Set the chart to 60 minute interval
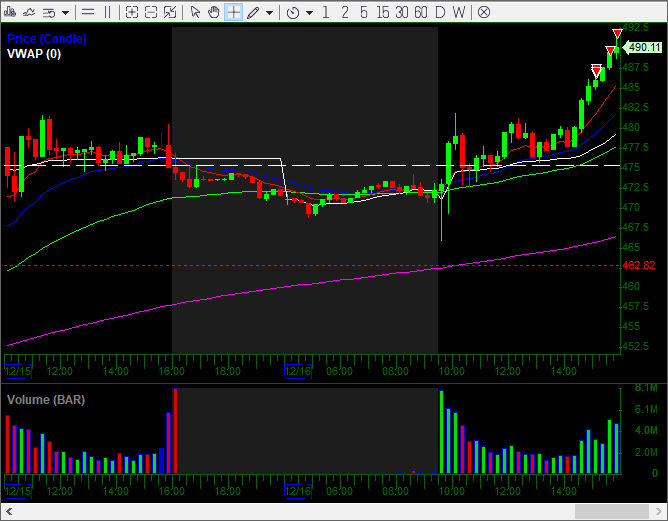The image size is (668, 521). pyautogui.click(x=421, y=12)
